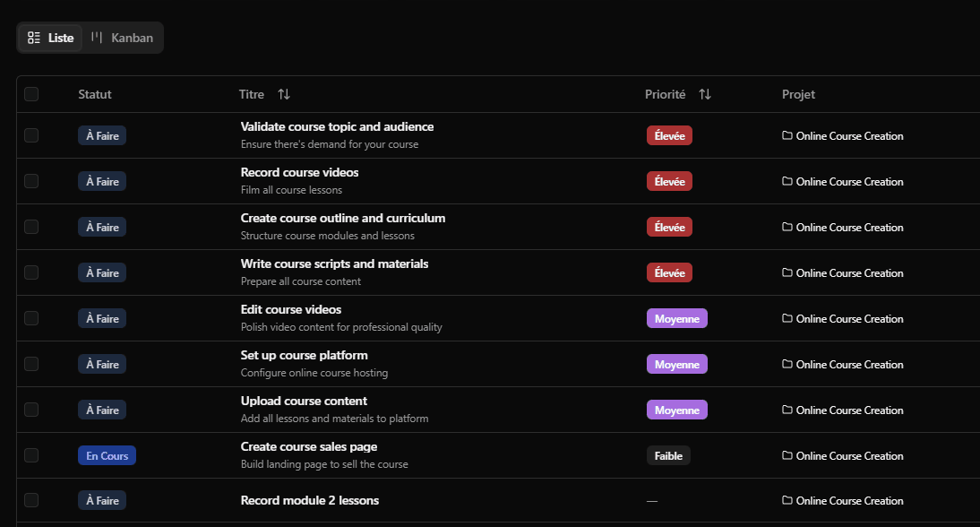Check the box for Validate course topic task
980x527 pixels.
(x=31, y=135)
